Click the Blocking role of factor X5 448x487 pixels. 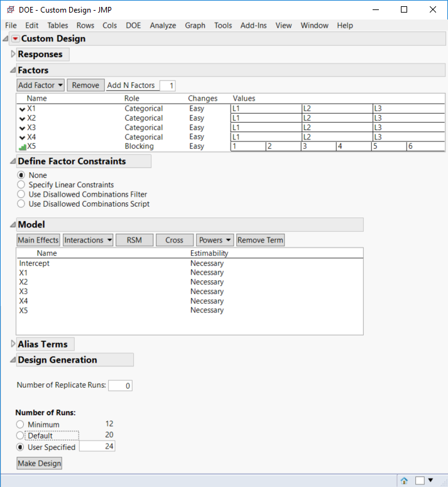click(x=139, y=146)
